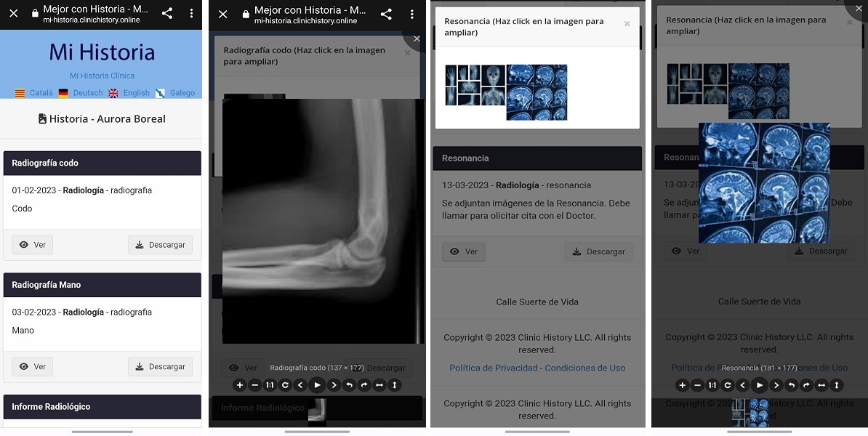Viewport: 868px width, 436px height.
Task: Switch language to Deutsch
Action: (x=88, y=93)
